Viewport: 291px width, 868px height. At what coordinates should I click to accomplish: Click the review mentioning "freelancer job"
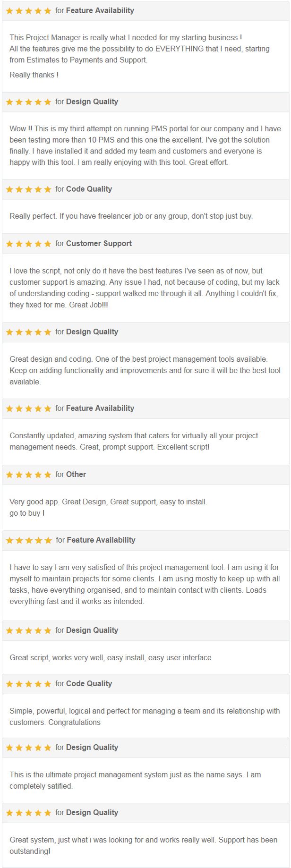coord(131,216)
